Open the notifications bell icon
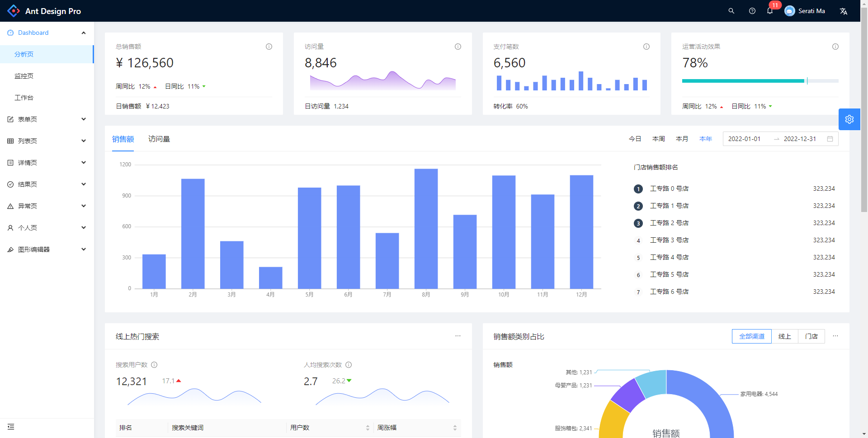Image resolution: width=868 pixels, height=438 pixels. coord(770,11)
